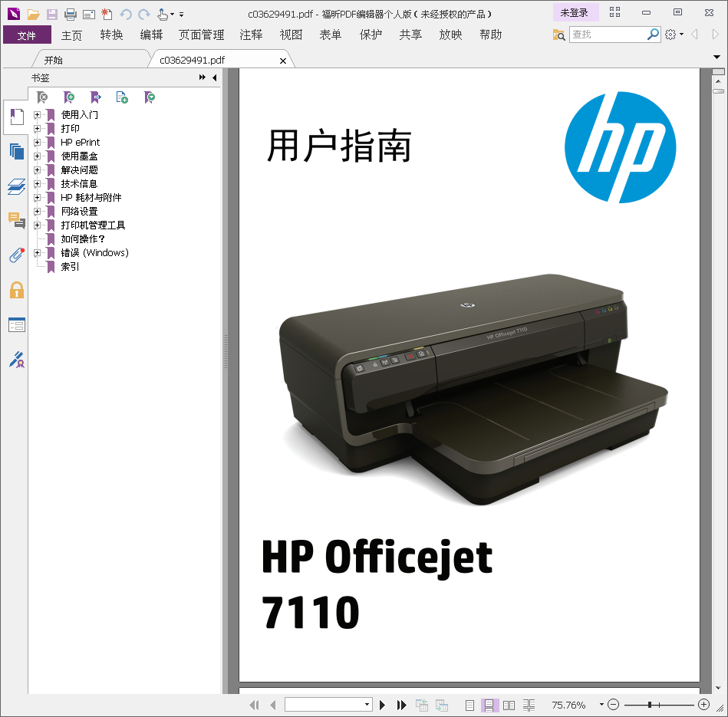Go to next view in status bar
Screen dimensions: 728x717
(x=442, y=705)
